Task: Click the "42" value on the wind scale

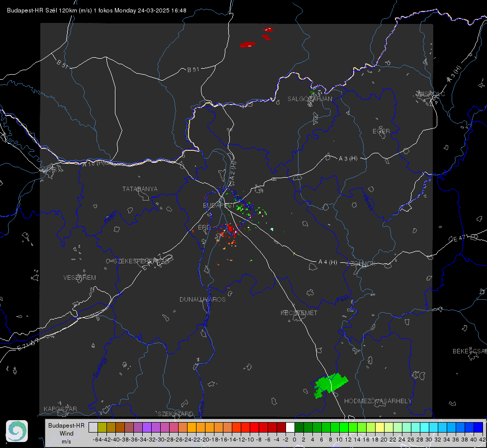Action: pos(482,440)
